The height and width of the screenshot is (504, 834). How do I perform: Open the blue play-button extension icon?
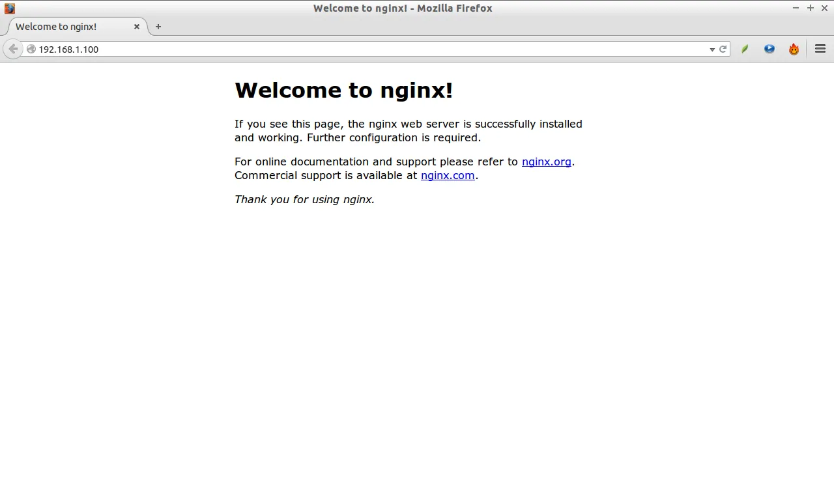pyautogui.click(x=769, y=49)
